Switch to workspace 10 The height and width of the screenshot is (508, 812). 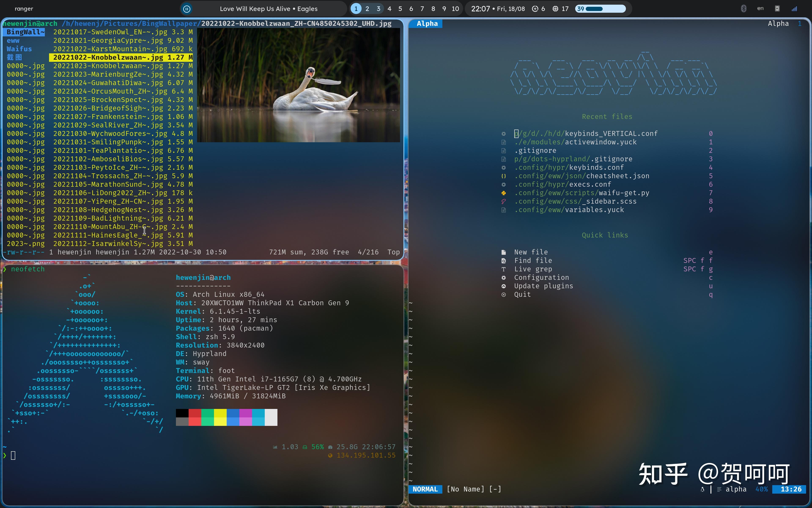click(455, 9)
